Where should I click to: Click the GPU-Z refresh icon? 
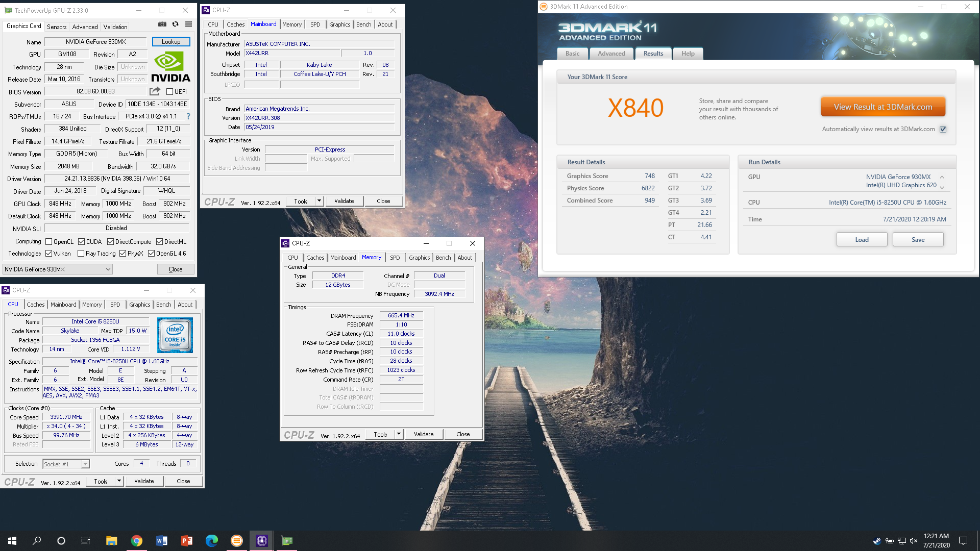(x=176, y=24)
